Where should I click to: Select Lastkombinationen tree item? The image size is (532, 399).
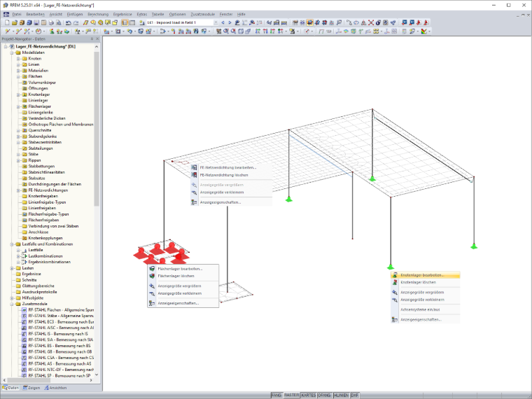45,256
